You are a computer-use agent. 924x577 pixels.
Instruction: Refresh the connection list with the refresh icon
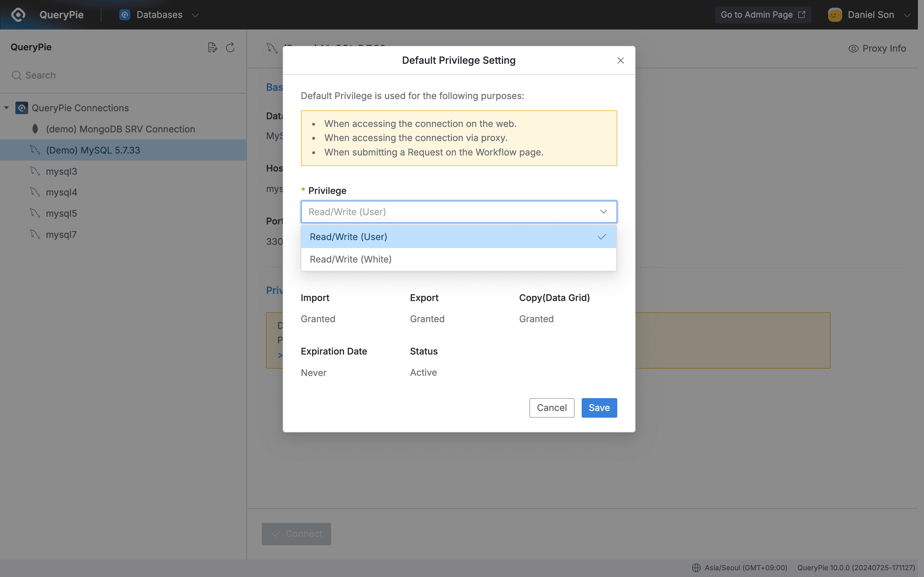click(230, 47)
